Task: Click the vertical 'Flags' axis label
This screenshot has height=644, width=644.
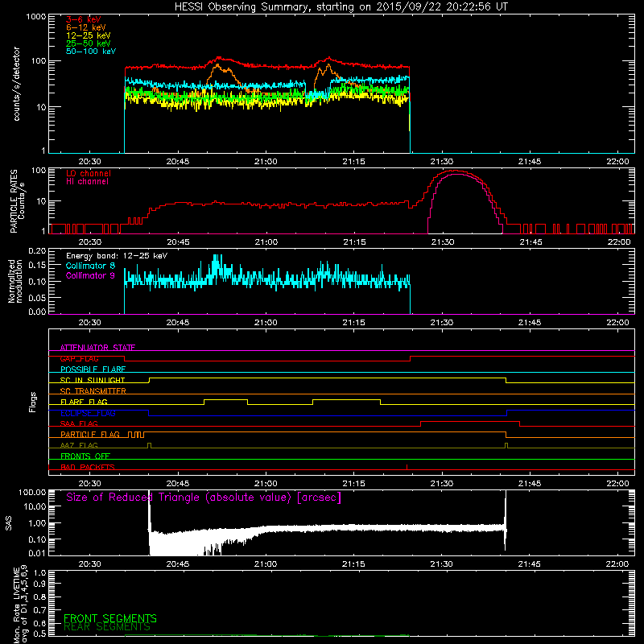Action: 33,402
